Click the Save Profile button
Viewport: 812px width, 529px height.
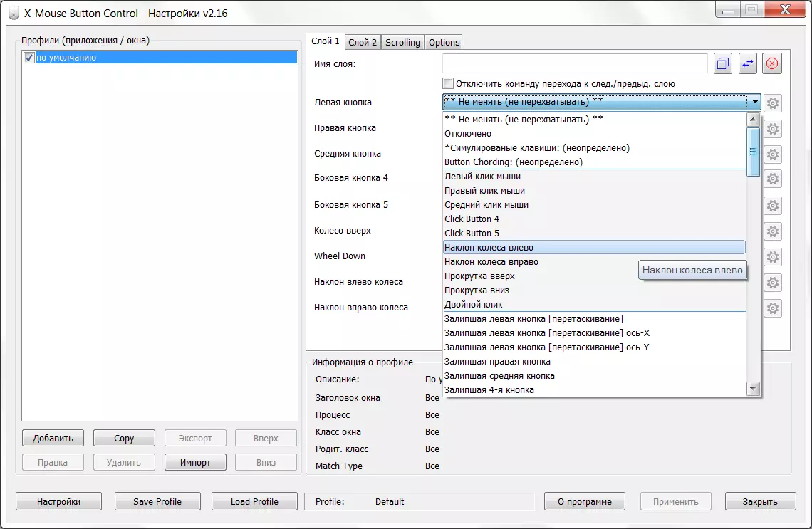[157, 501]
